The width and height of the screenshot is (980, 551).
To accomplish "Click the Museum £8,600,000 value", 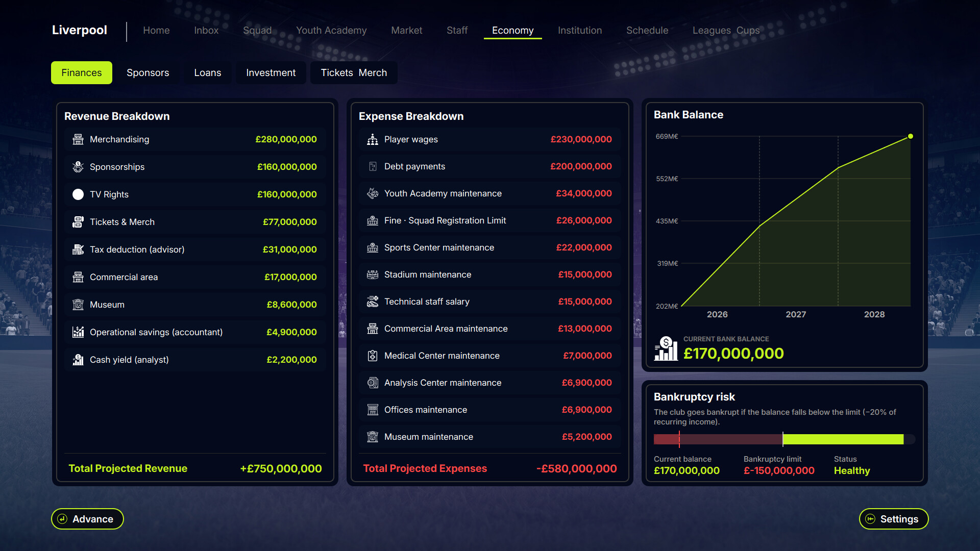I will (x=291, y=305).
